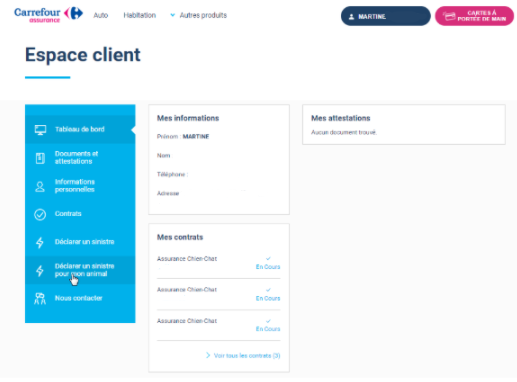517x382 pixels.
Task: Click the Mes contrats heading
Action: point(180,237)
